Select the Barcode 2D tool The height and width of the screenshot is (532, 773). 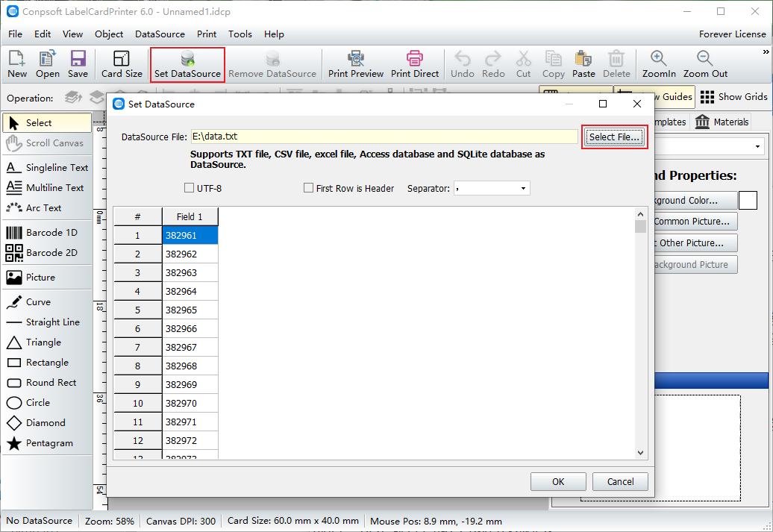click(x=47, y=252)
